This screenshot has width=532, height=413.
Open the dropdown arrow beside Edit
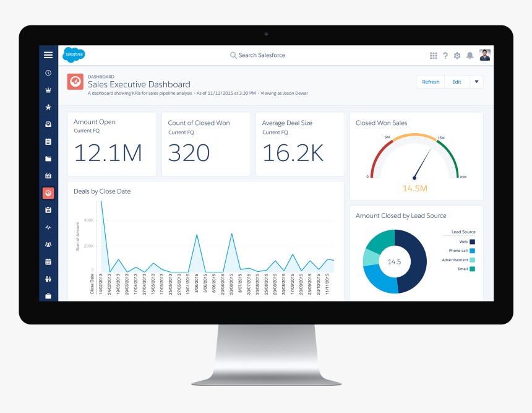tap(476, 81)
